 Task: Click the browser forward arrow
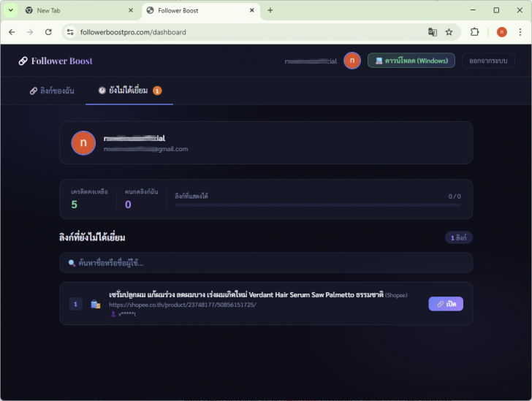click(30, 32)
